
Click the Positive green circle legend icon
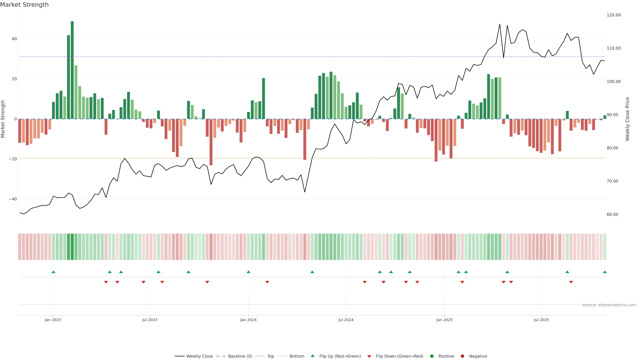[432, 356]
